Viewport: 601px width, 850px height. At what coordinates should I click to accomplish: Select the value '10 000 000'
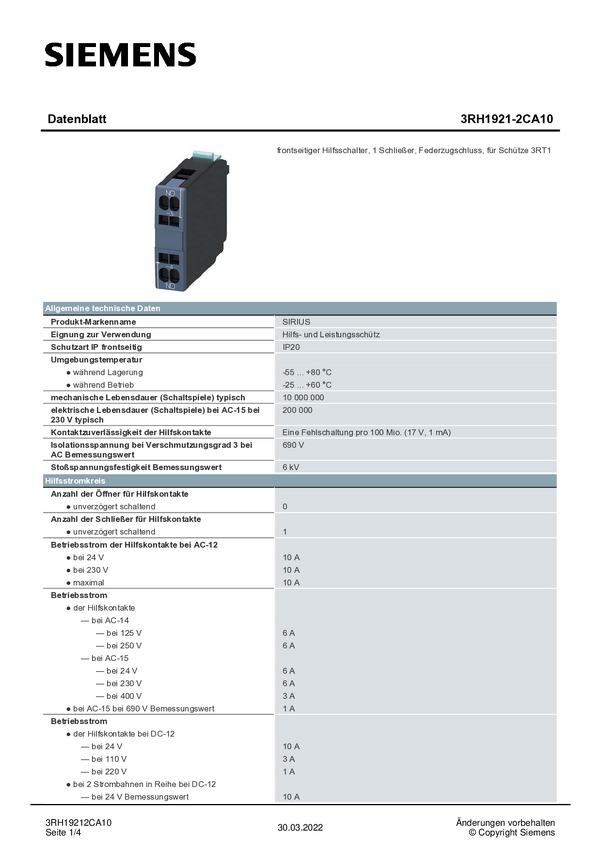click(x=303, y=397)
